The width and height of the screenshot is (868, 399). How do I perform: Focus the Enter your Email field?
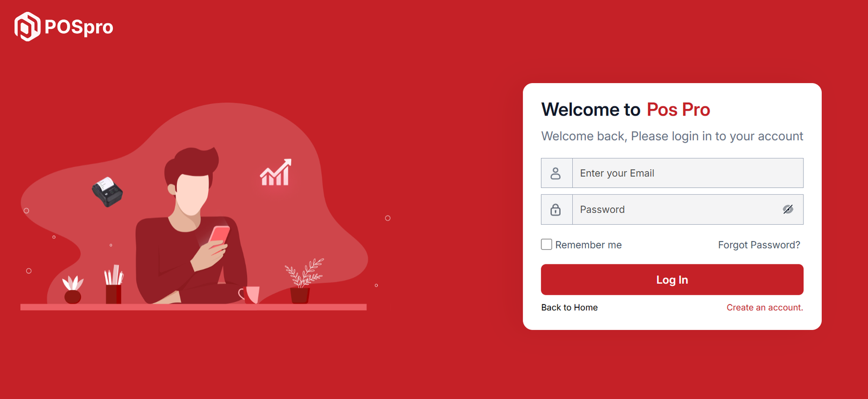coord(687,173)
